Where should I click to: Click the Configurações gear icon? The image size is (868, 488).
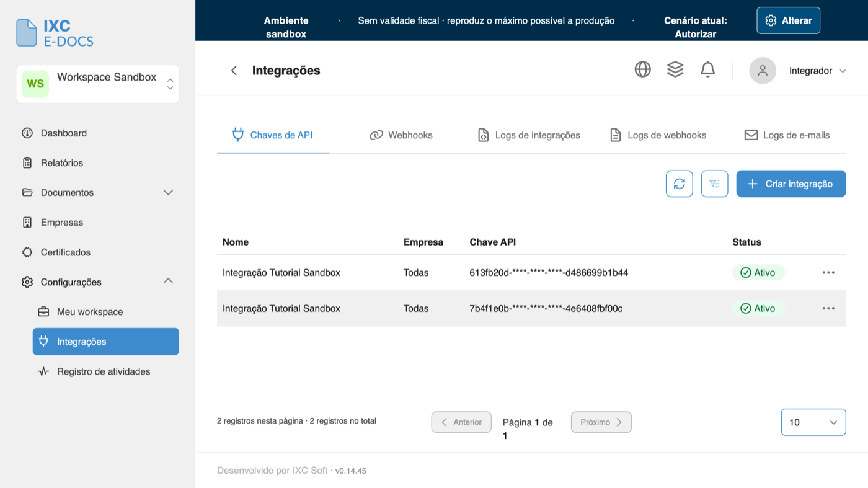coord(27,282)
